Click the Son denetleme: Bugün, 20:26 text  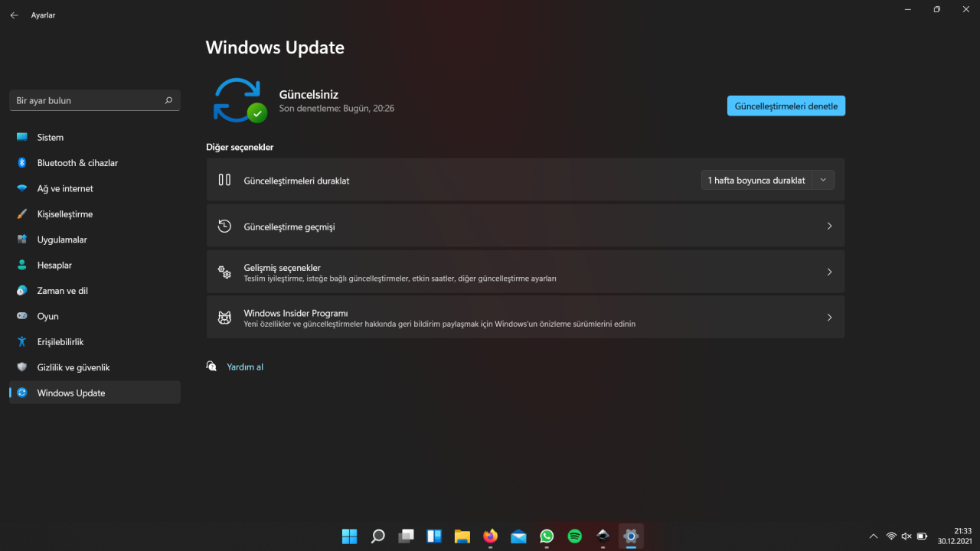(337, 109)
